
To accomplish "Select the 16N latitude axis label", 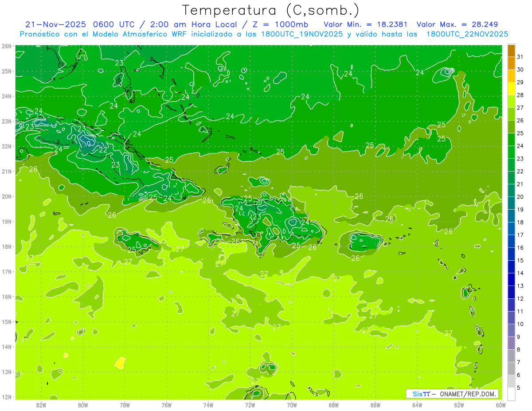I will point(7,297).
